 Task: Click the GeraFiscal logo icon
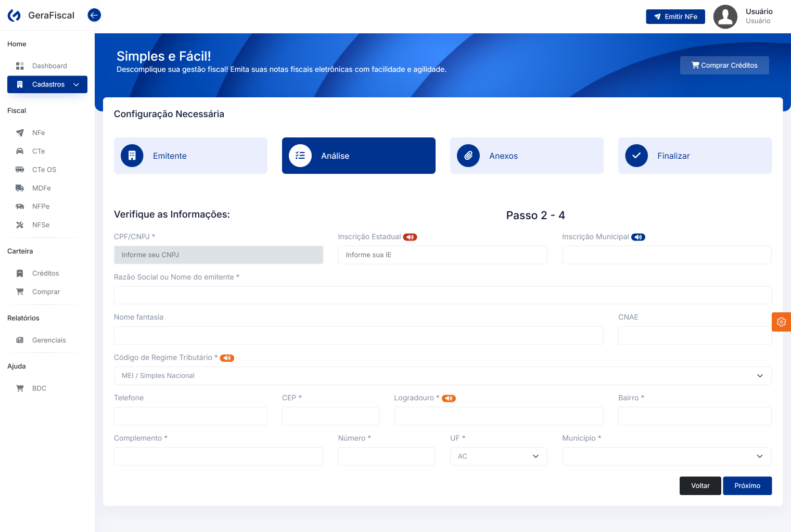(15, 16)
